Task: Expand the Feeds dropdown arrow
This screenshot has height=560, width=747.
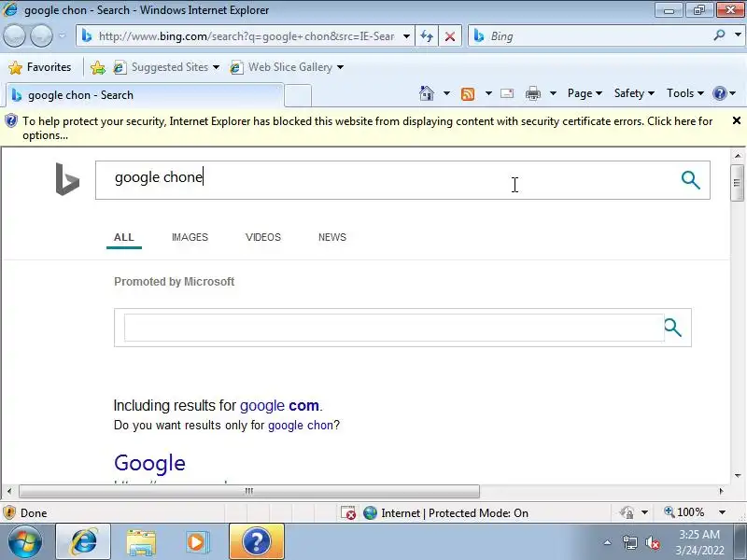Action: pyautogui.click(x=488, y=93)
